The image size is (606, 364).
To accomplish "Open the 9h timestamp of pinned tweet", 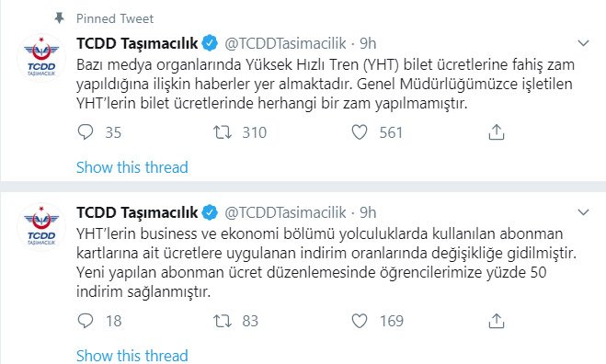I will (x=368, y=43).
